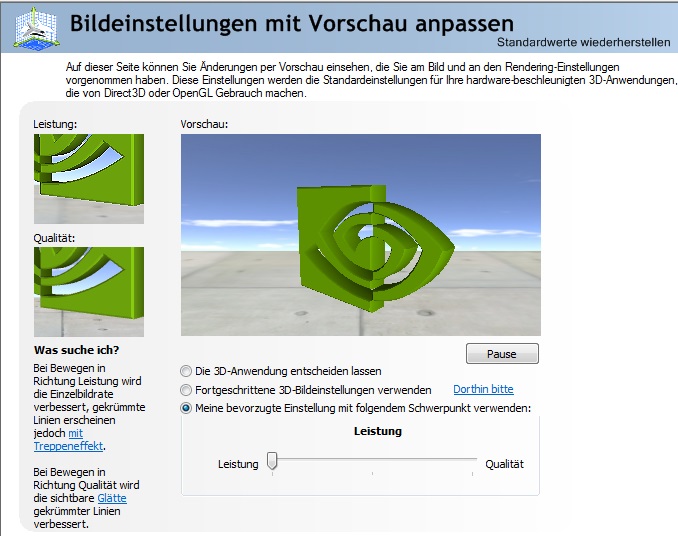
Task: Pause the 3D preview animation
Action: point(502,354)
